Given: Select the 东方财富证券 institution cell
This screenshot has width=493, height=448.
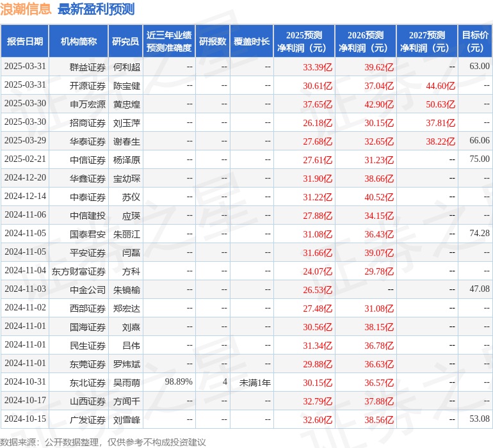Looking at the screenshot, I should [79, 271].
